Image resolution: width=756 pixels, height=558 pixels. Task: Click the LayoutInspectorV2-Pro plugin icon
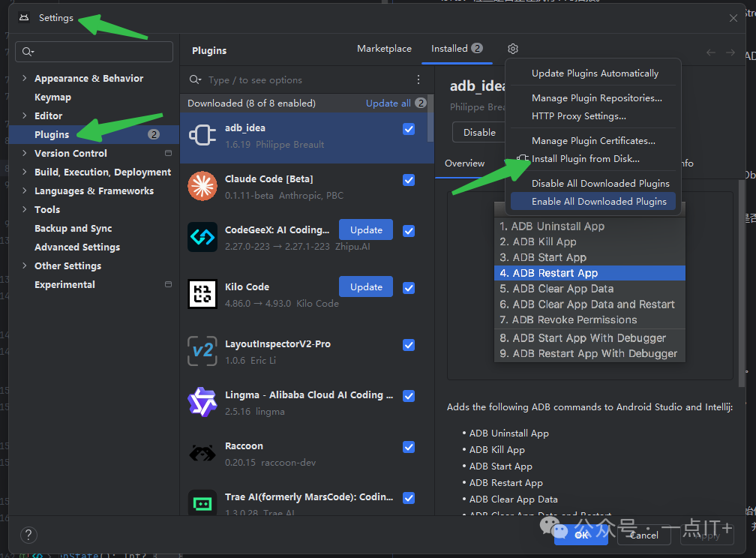tap(202, 350)
